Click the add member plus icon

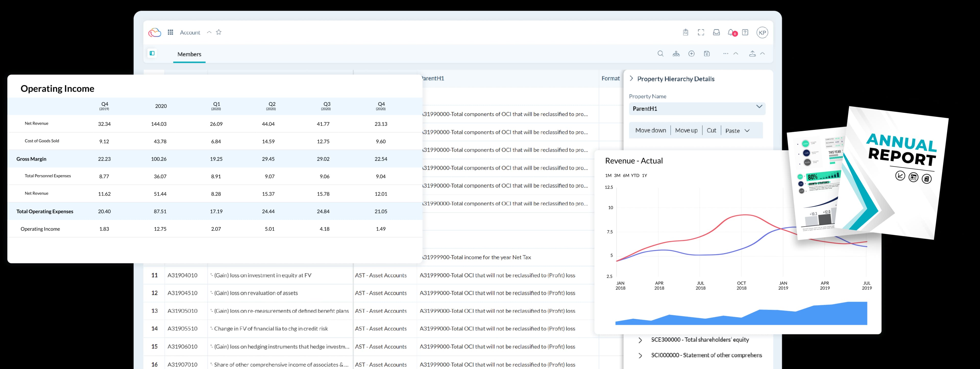691,54
